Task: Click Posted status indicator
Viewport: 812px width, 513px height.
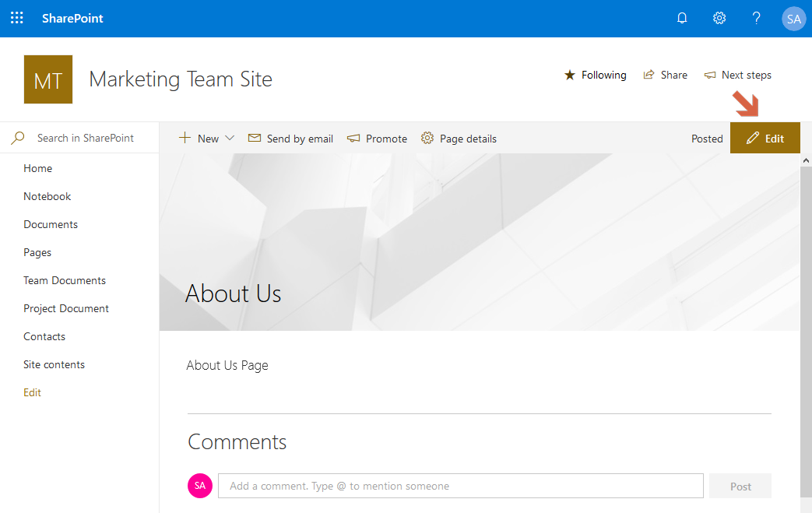Action: click(x=706, y=138)
